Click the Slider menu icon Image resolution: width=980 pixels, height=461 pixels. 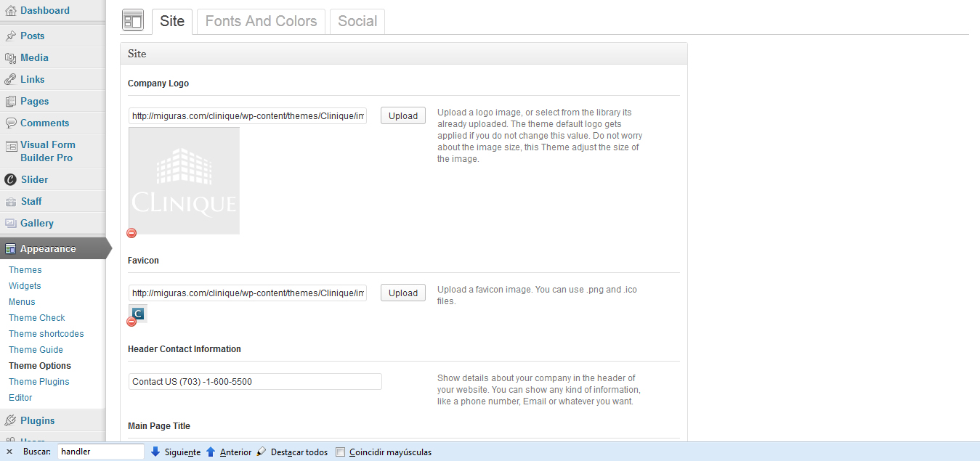(x=11, y=180)
